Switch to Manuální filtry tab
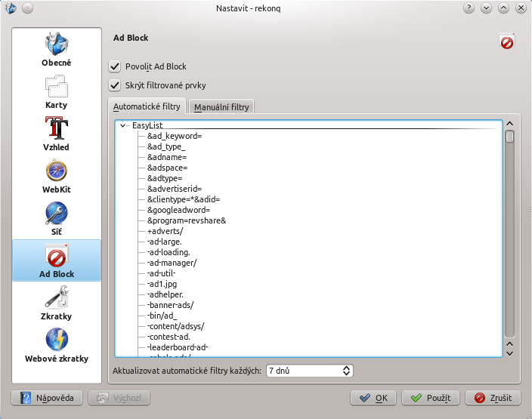The width and height of the screenshot is (532, 419). click(x=221, y=107)
